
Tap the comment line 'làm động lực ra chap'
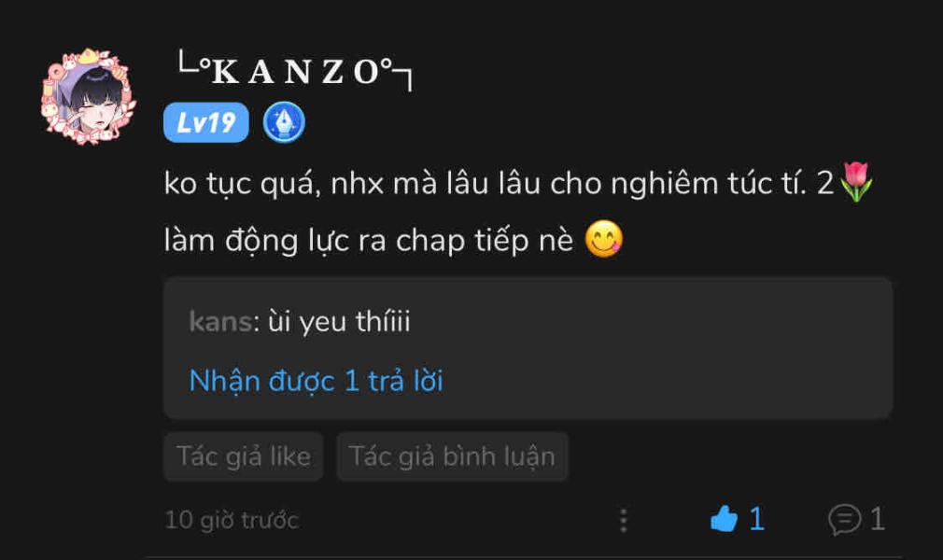[369, 241]
